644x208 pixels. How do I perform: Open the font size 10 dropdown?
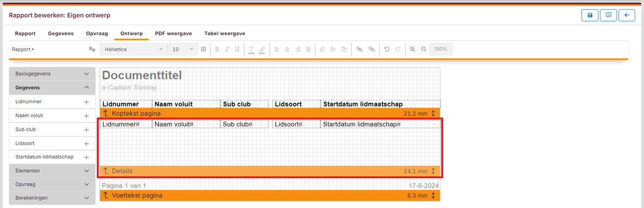183,49
